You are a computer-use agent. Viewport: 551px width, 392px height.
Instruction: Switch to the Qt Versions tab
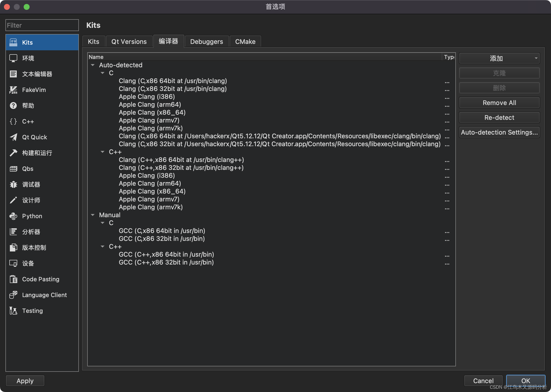pyautogui.click(x=129, y=42)
